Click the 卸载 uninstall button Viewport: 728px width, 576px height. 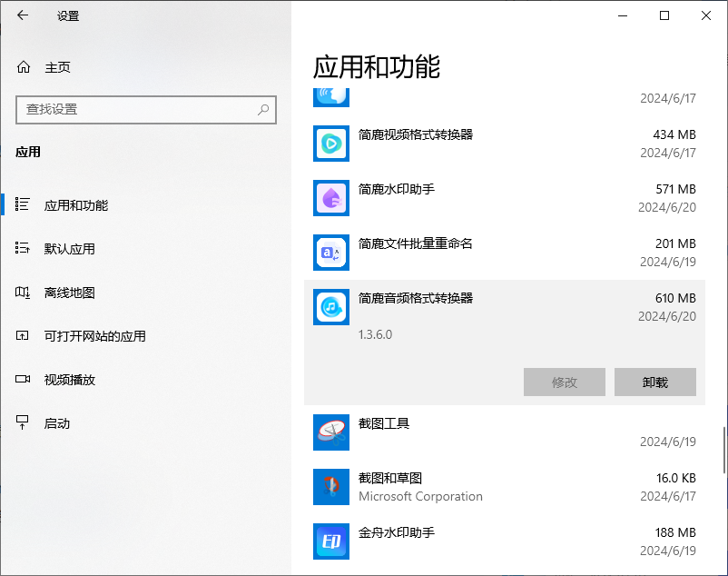point(654,382)
